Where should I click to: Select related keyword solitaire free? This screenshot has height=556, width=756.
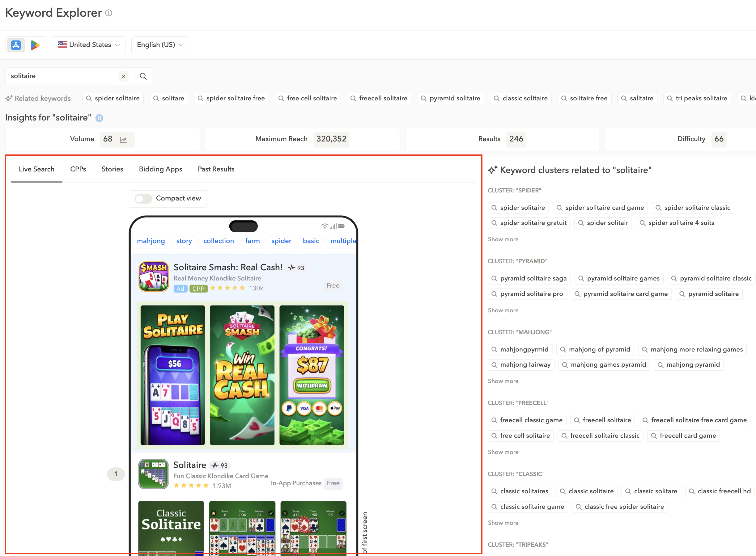pyautogui.click(x=584, y=99)
